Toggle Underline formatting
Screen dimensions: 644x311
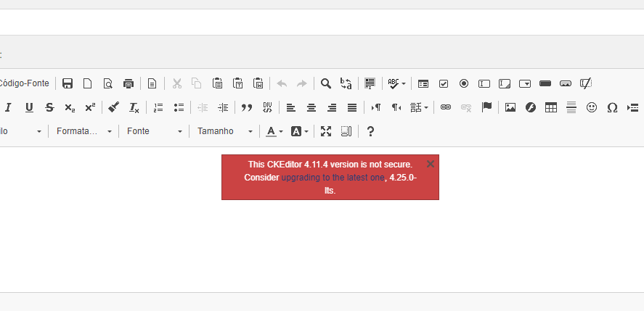point(29,107)
